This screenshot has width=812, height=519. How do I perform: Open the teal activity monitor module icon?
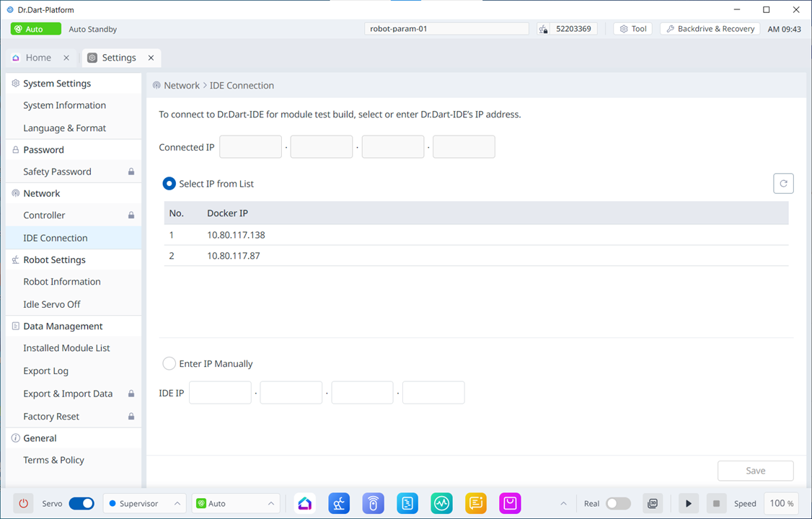coord(441,503)
